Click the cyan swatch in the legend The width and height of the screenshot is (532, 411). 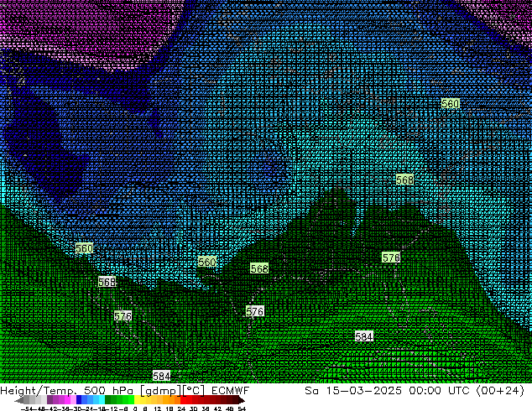[x=102, y=400]
